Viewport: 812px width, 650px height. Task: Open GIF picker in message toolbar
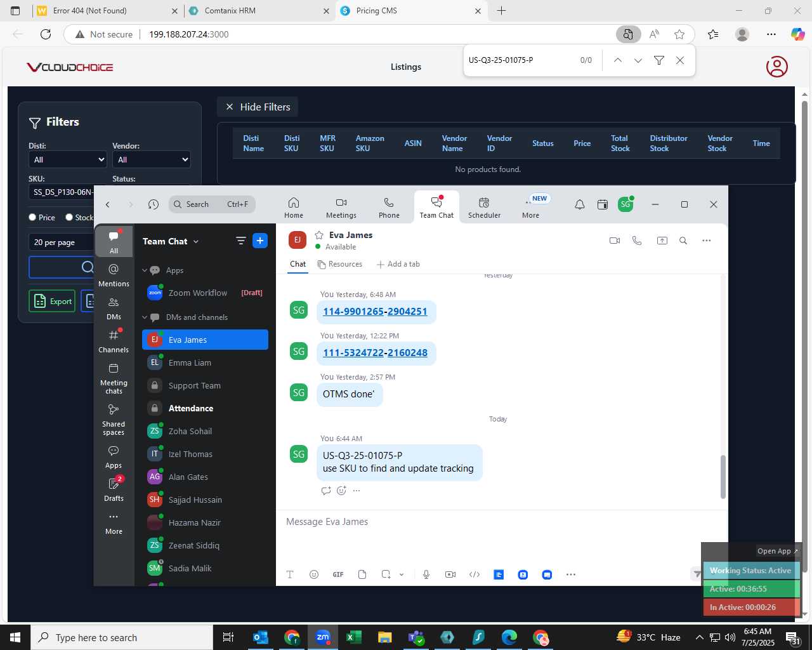338,574
